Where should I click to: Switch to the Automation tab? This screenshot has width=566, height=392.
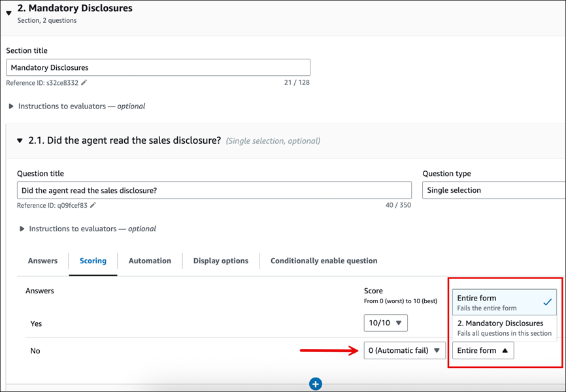coord(150,261)
